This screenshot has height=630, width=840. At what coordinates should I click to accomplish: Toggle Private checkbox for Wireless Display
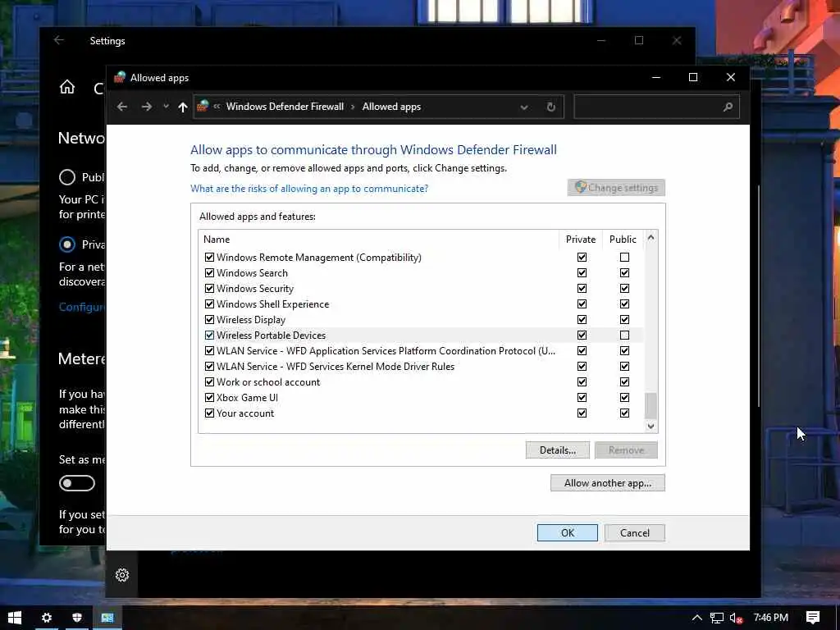pos(582,319)
